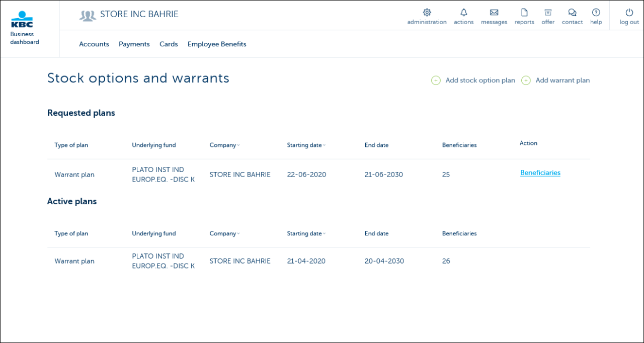Open the administration settings gear icon
Viewport: 644px width, 343px height.
[x=427, y=12]
